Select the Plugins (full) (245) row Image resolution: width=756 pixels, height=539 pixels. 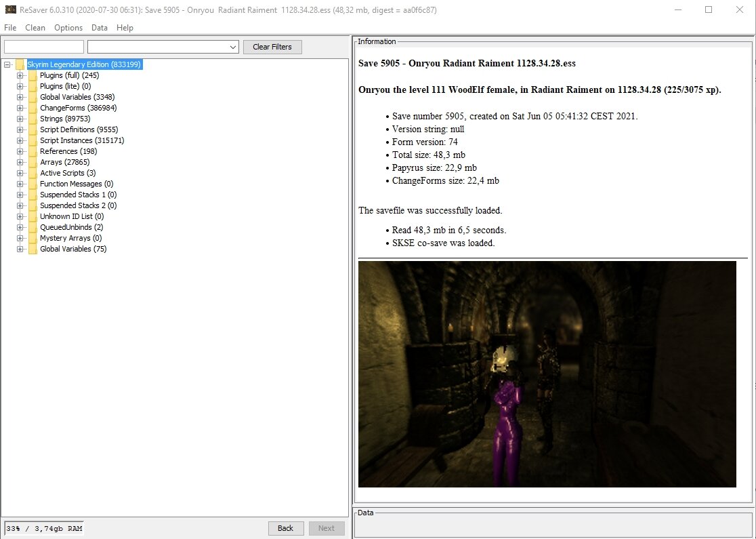[x=69, y=75]
